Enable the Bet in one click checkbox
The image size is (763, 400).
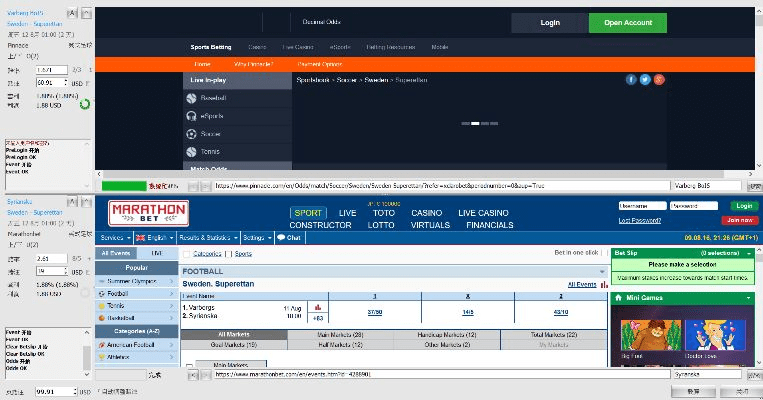pyautogui.click(x=604, y=253)
